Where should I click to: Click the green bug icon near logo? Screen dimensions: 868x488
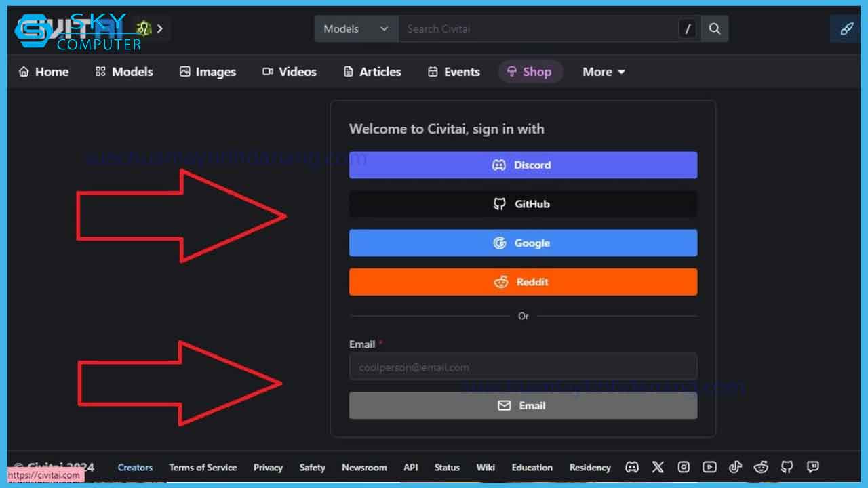(x=142, y=28)
